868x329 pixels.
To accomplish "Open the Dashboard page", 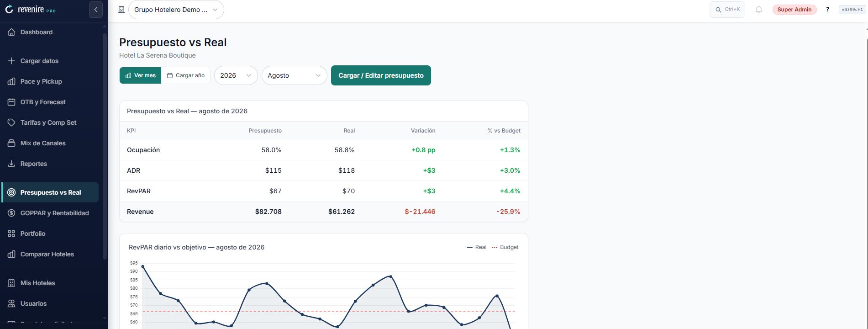I will coord(50,32).
